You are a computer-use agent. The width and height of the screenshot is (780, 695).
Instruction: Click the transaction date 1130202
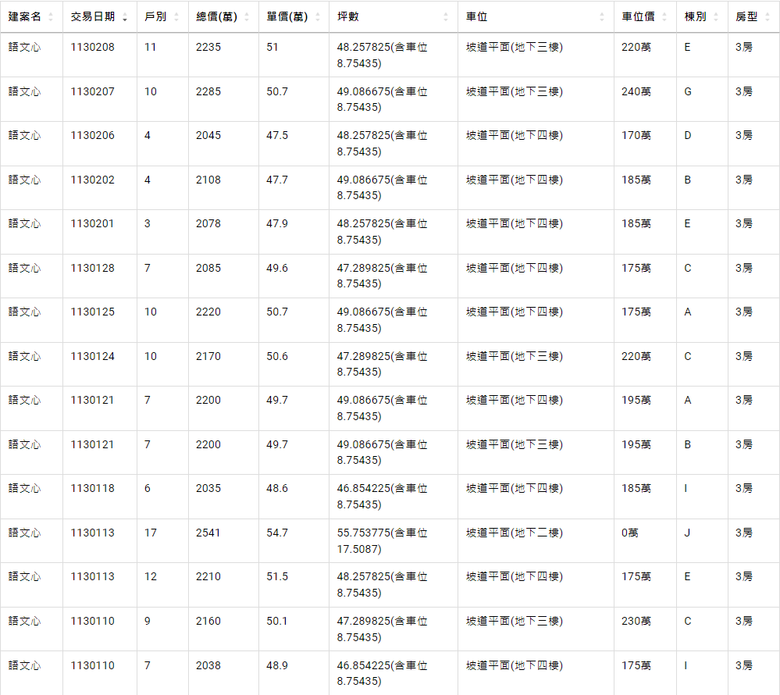pyautogui.click(x=93, y=180)
